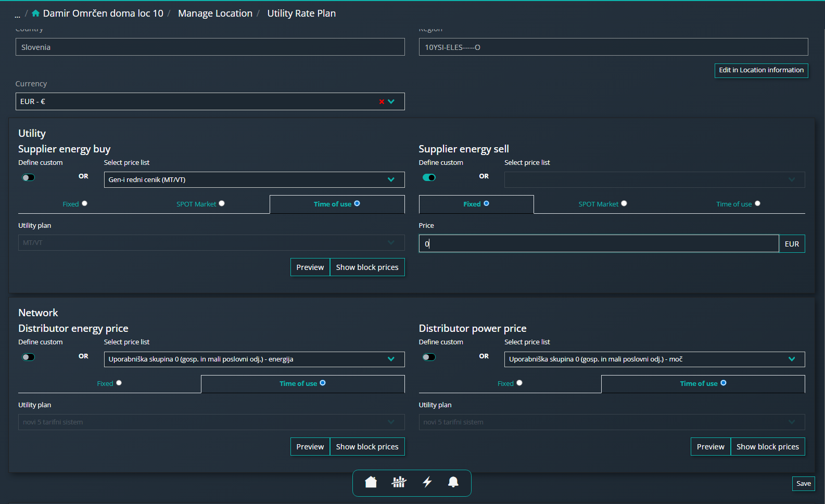Screen dimensions: 825x504
Task: Clear currency with the red X icon
Action: click(382, 101)
